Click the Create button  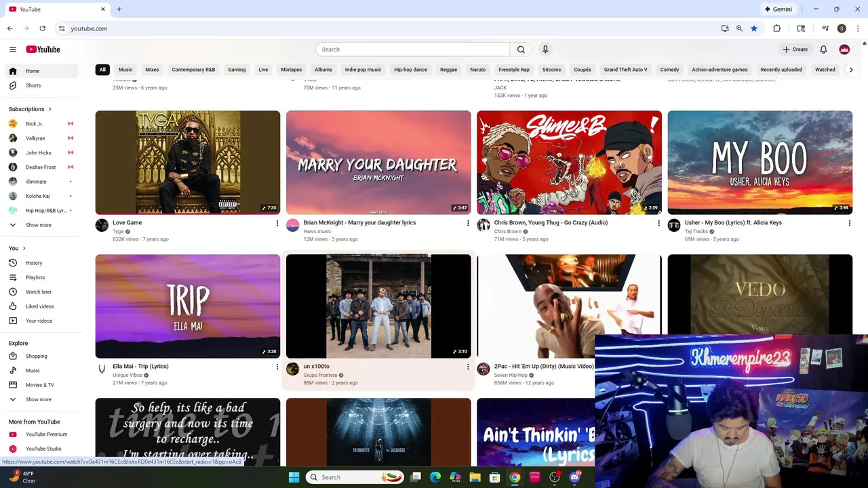click(795, 49)
